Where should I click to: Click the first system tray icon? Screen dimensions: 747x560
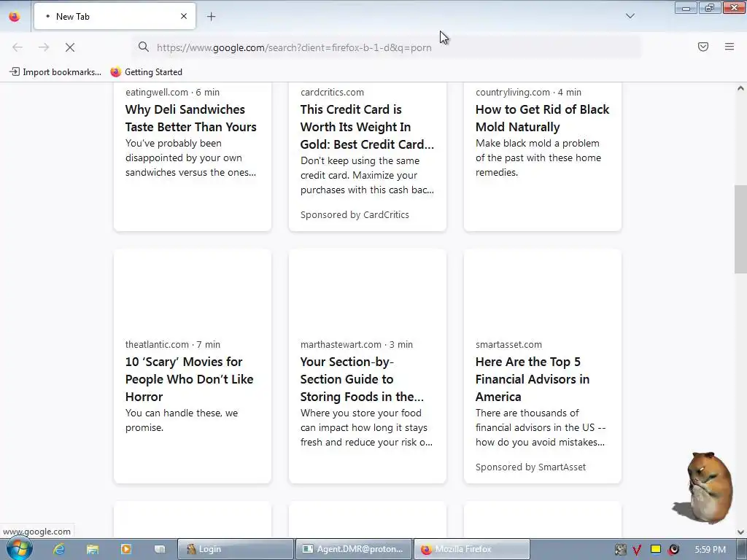point(620,550)
